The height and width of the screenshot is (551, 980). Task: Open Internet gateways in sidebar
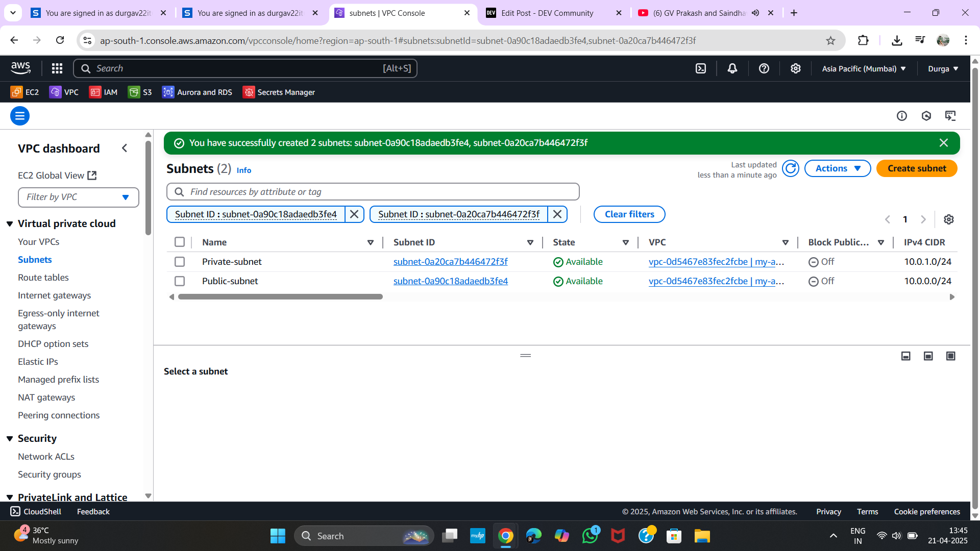point(55,295)
